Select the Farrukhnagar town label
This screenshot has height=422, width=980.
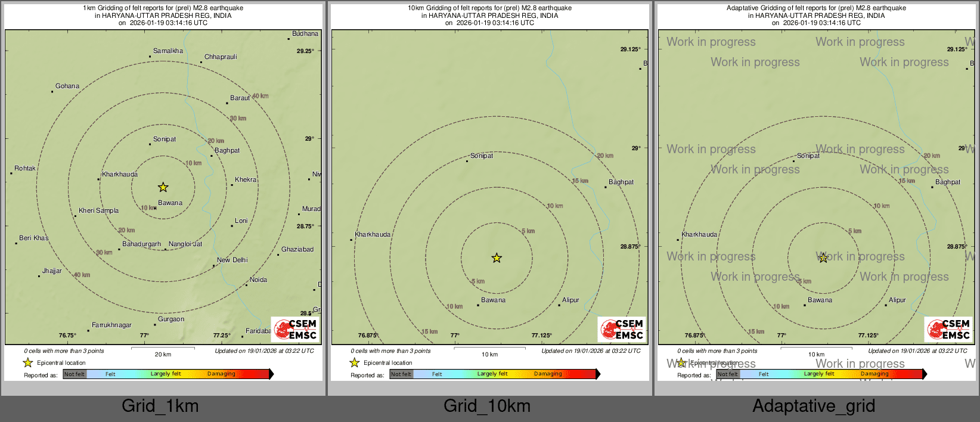[111, 325]
